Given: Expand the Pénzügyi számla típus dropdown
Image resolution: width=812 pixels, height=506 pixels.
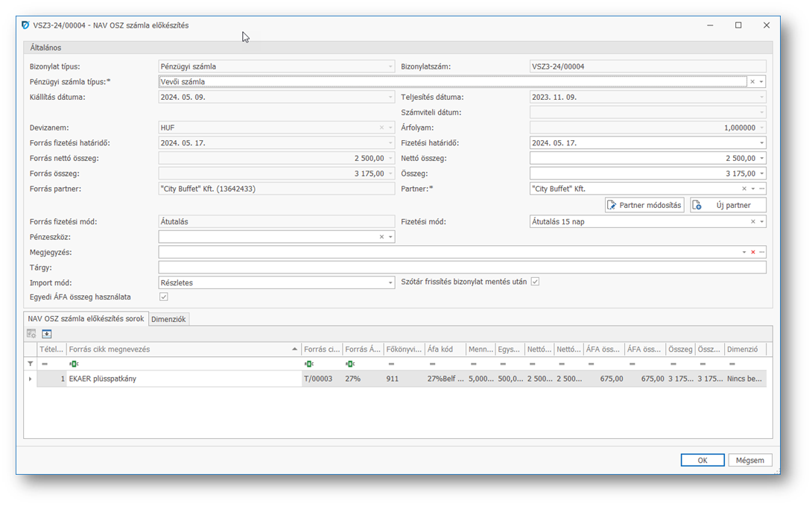Looking at the screenshot, I should click(761, 82).
